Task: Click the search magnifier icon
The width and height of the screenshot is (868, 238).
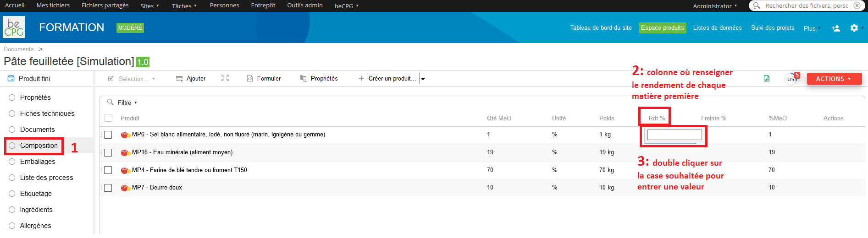Action: (x=757, y=5)
